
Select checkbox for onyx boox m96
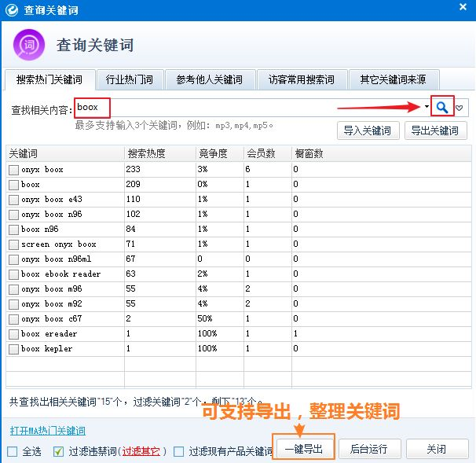pos(13,289)
